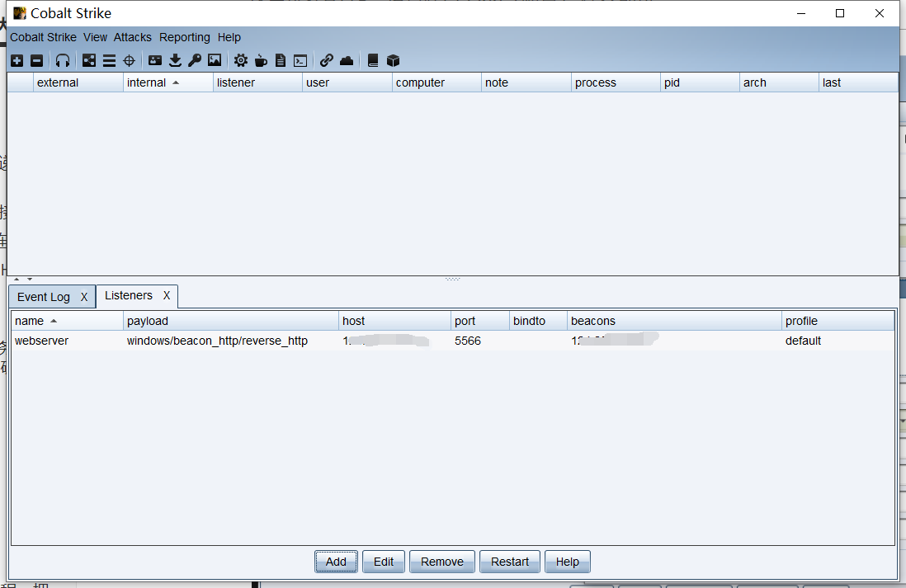Open help book icon in toolbar
Image resolution: width=906 pixels, height=588 pixels.
[x=373, y=60]
